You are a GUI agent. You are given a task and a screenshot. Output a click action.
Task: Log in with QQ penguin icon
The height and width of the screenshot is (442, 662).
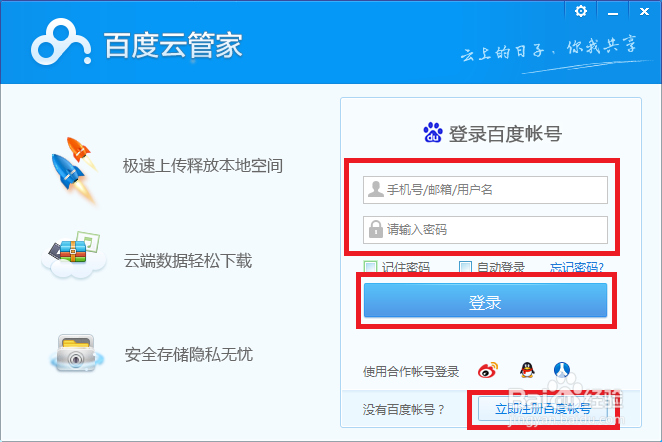(527, 370)
